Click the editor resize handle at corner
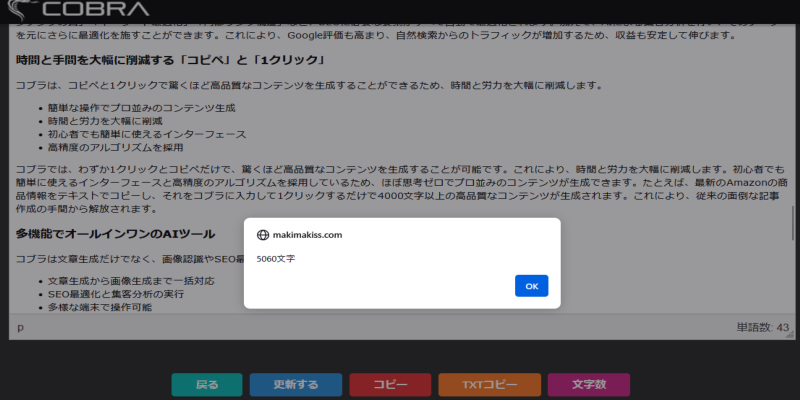 [x=791, y=335]
